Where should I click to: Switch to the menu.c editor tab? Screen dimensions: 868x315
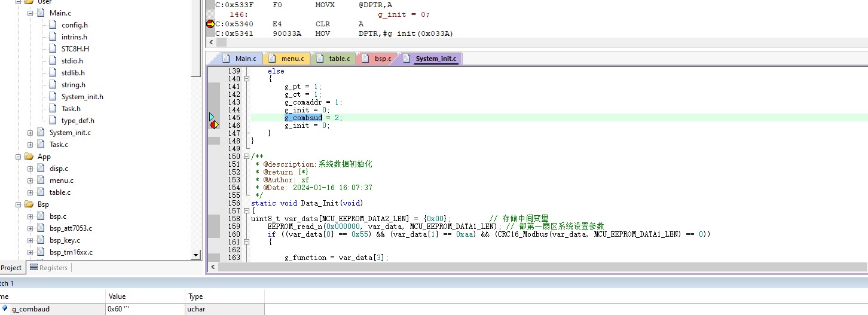tap(288, 59)
